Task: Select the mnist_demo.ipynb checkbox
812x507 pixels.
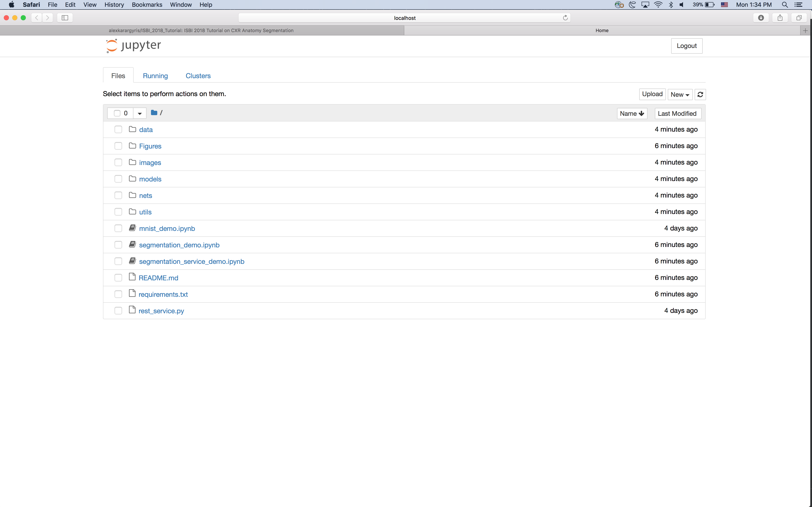Action: click(118, 228)
